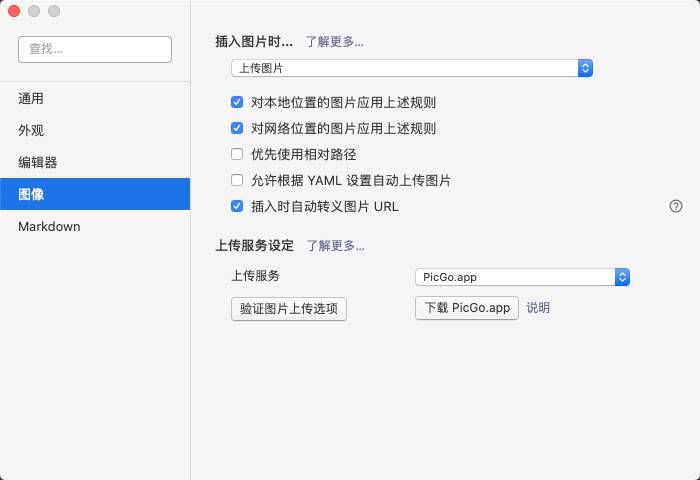The height and width of the screenshot is (480, 700).
Task: Click the gray zoom window button
Action: point(54,11)
